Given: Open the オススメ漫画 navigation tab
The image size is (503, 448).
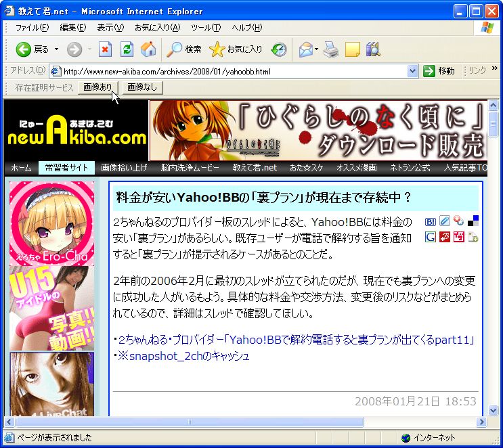Looking at the screenshot, I should coord(356,168).
